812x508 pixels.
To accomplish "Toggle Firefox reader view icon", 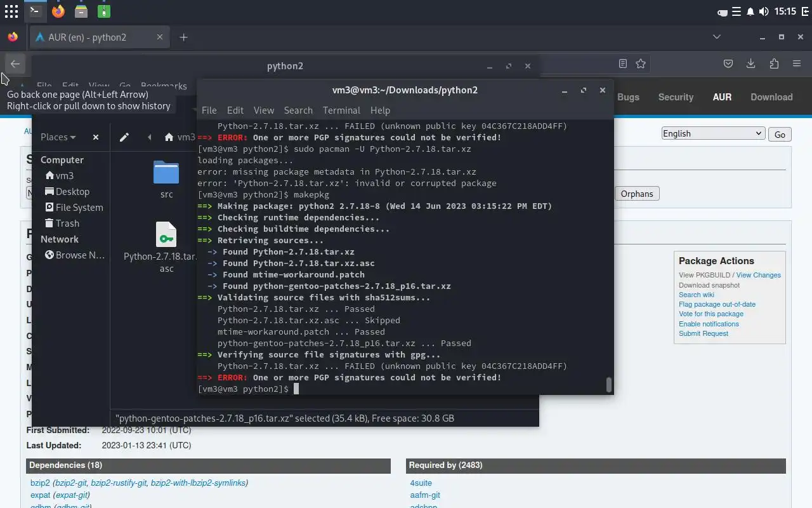I will [623, 63].
